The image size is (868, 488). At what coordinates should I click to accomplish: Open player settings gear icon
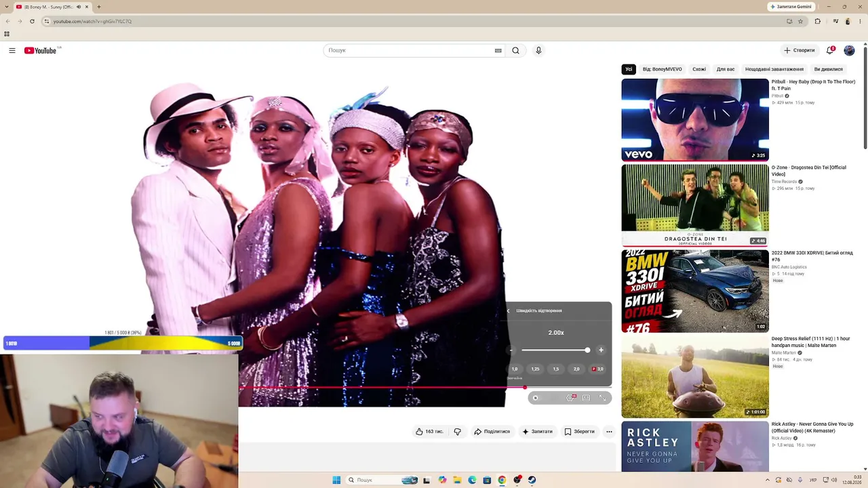click(570, 398)
